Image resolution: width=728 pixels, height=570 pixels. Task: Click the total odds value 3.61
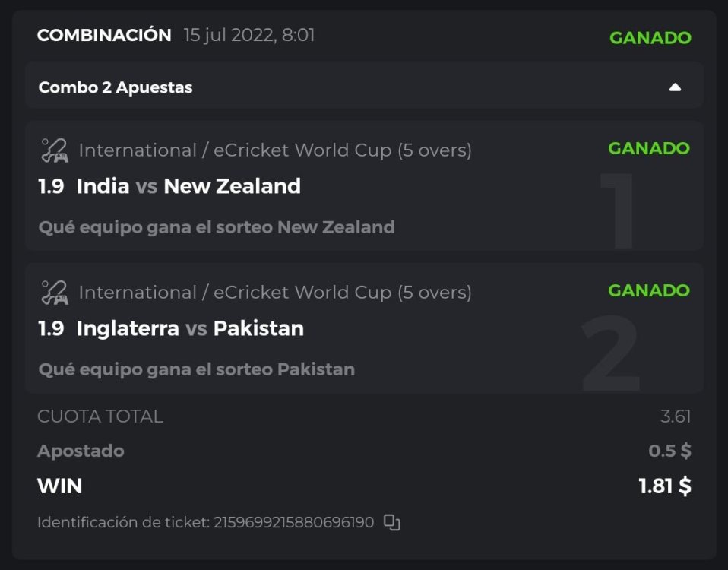[x=675, y=416]
